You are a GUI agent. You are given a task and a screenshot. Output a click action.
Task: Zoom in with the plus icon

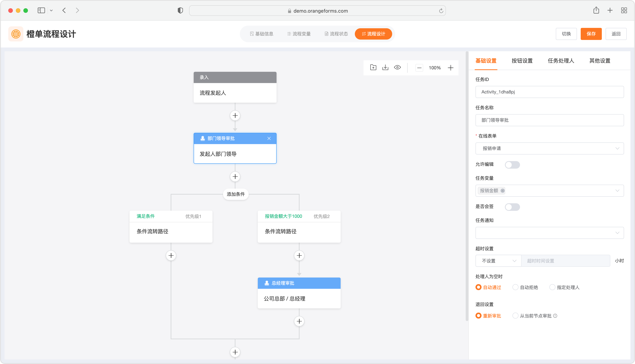(x=450, y=68)
